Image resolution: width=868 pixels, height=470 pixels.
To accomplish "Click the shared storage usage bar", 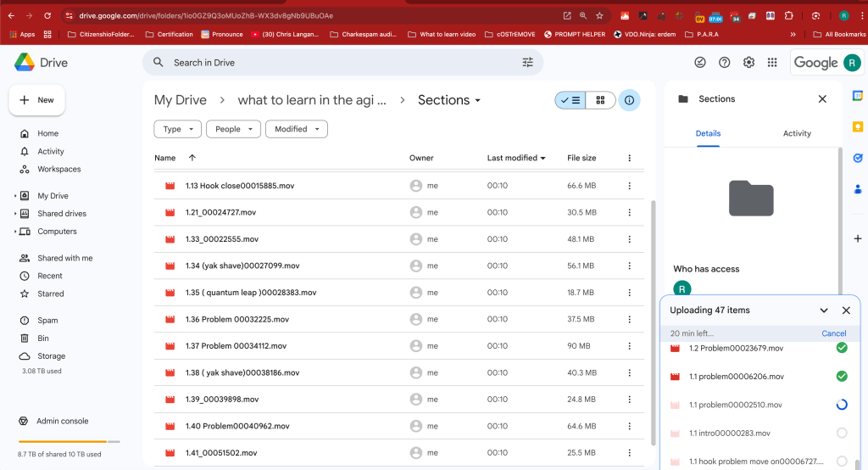I will point(70,442).
